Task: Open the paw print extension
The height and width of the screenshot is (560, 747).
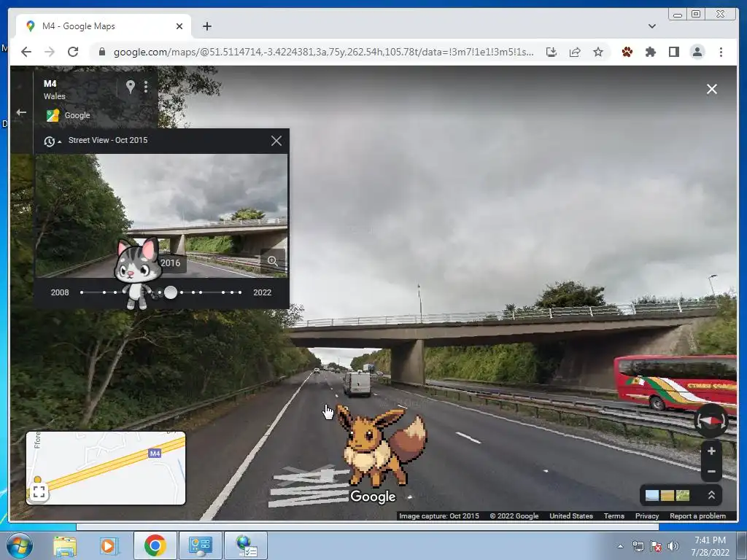Action: (x=627, y=52)
